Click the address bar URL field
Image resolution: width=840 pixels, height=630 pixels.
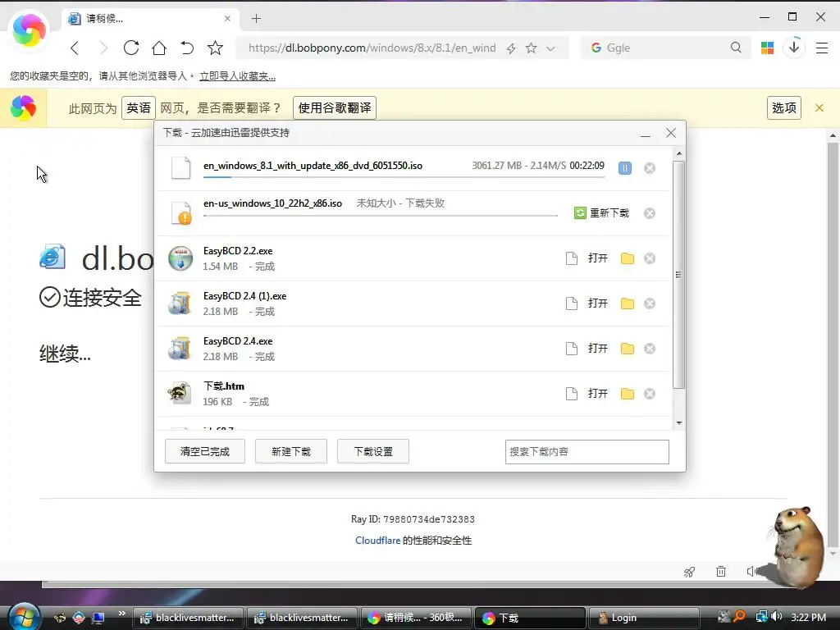(x=372, y=48)
